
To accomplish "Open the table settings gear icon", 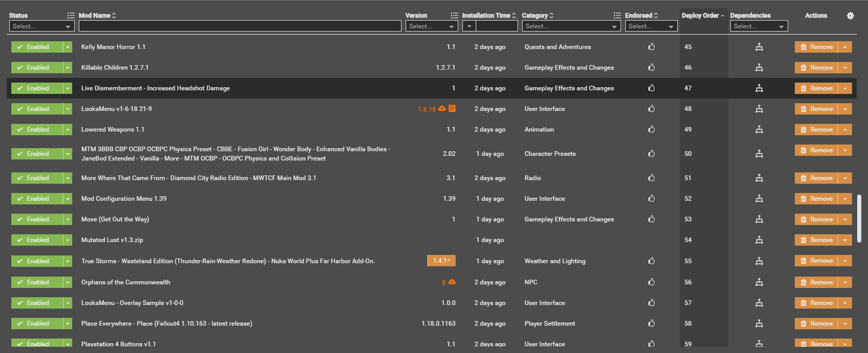I will (x=850, y=15).
